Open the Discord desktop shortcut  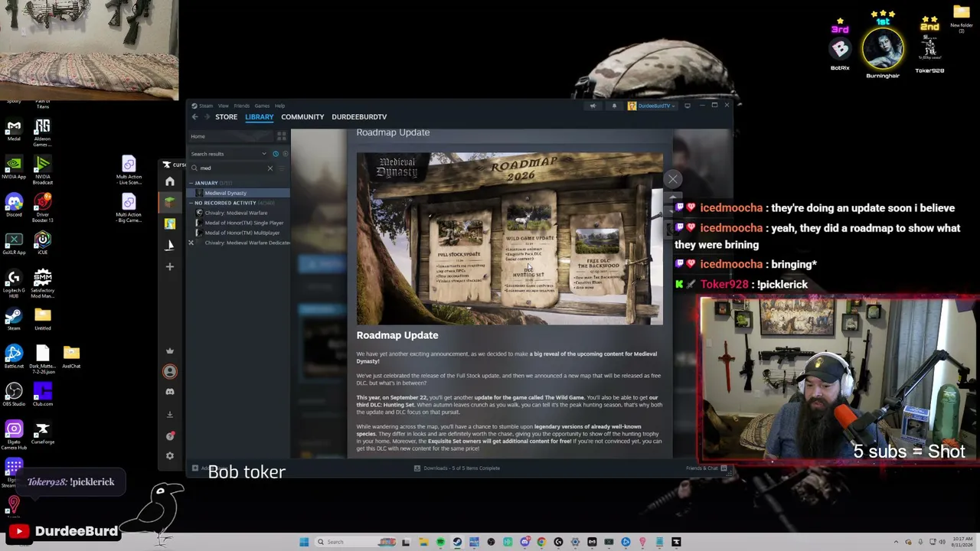14,205
